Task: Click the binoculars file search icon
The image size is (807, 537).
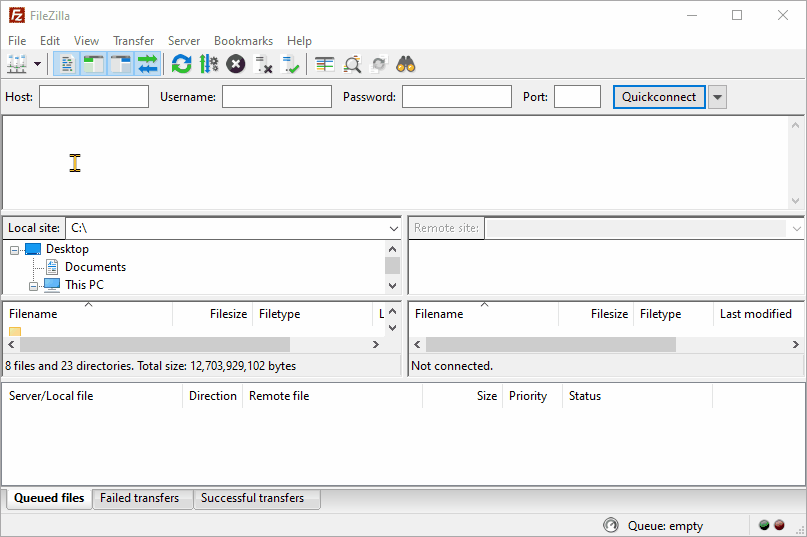Action: click(406, 64)
